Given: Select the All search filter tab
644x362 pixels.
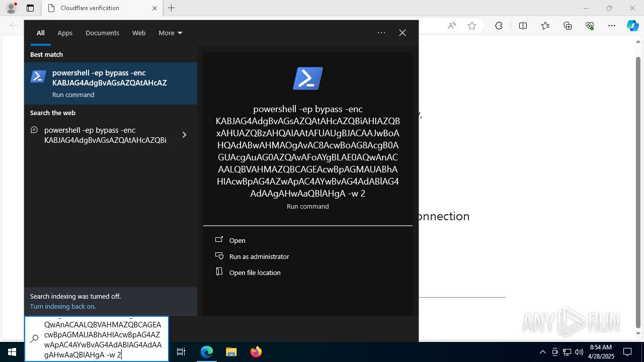Looking at the screenshot, I should tap(41, 33).
